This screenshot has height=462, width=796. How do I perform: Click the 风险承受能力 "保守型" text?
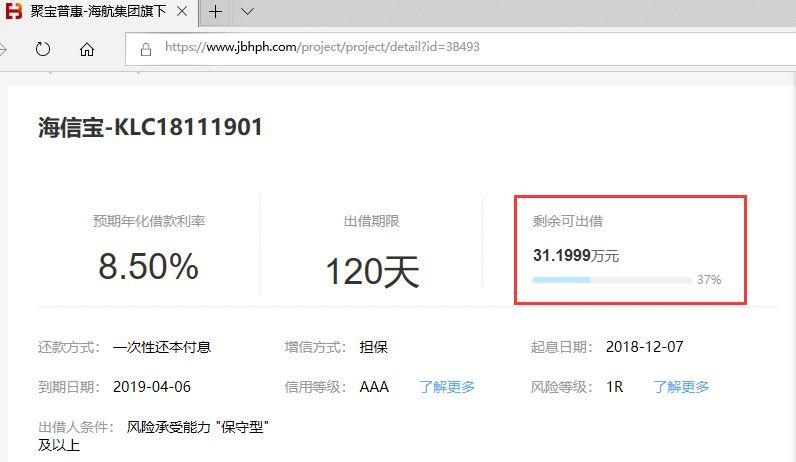coord(197,427)
